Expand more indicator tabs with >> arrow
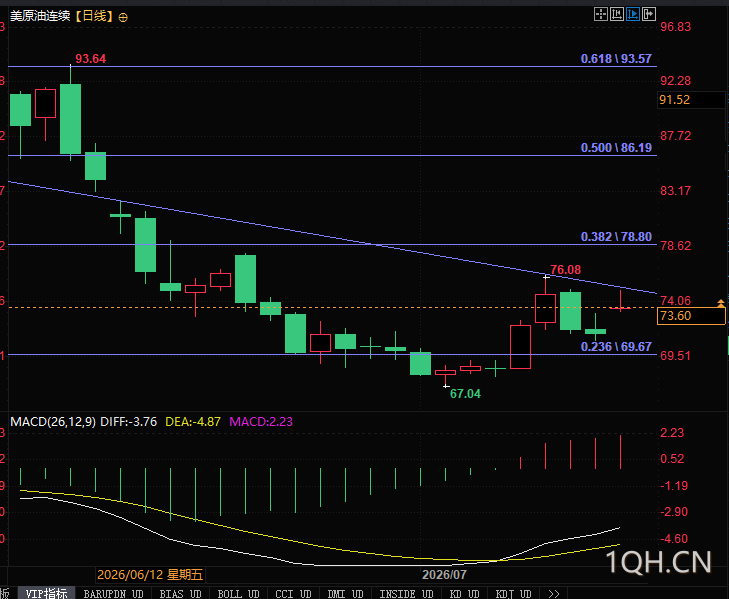Image resolution: width=729 pixels, height=599 pixels. click(x=554, y=593)
